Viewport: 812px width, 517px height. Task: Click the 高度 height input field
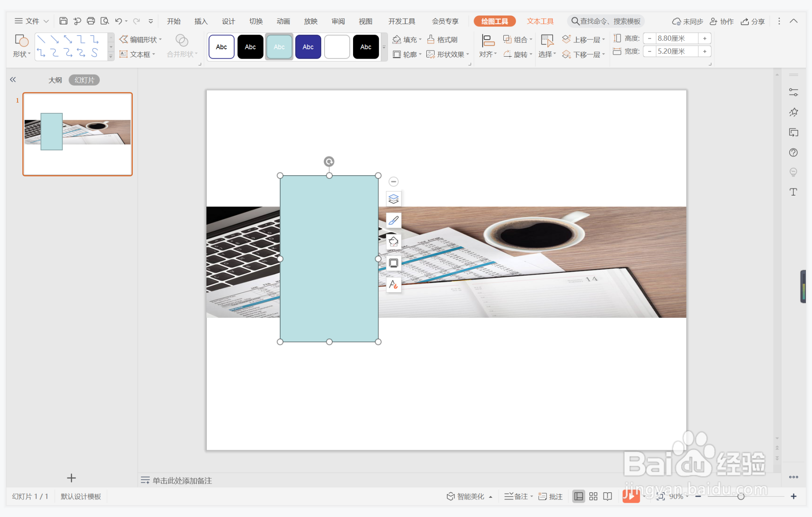coord(676,38)
